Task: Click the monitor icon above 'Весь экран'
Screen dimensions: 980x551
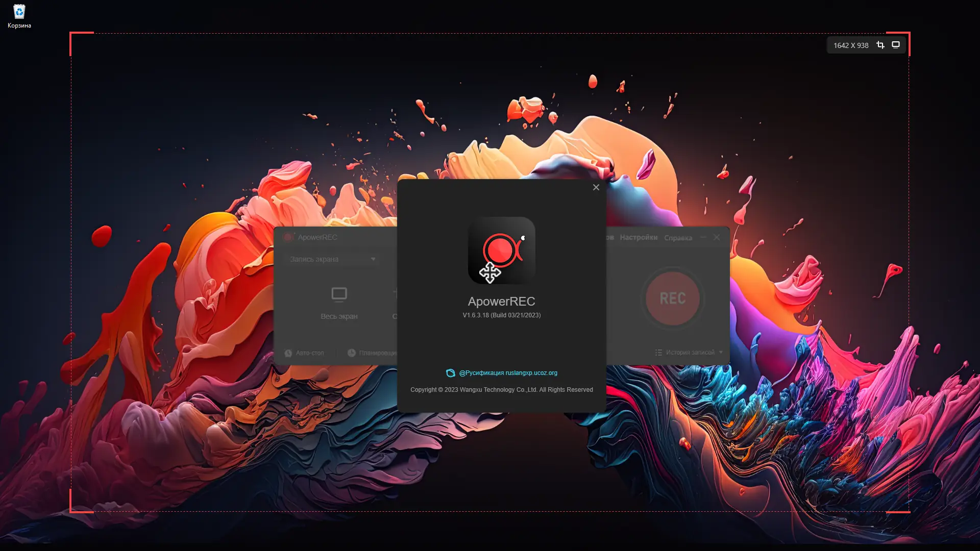Action: coord(338,295)
